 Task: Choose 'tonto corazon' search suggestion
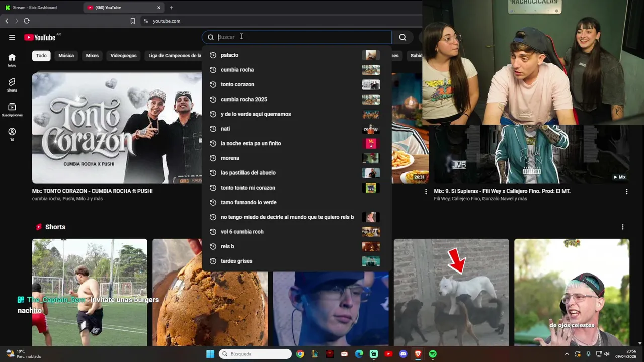(297, 84)
